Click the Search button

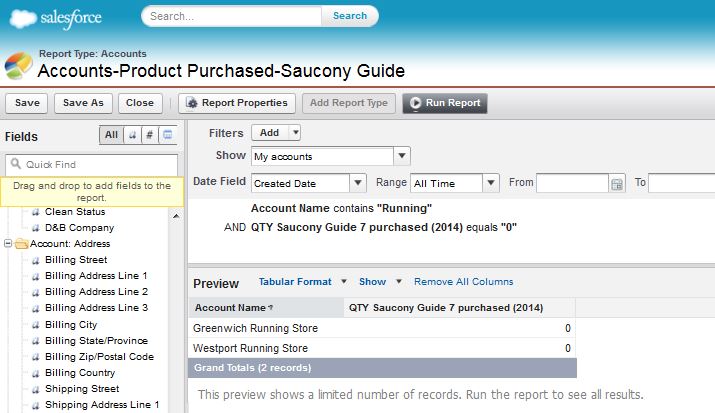click(350, 16)
